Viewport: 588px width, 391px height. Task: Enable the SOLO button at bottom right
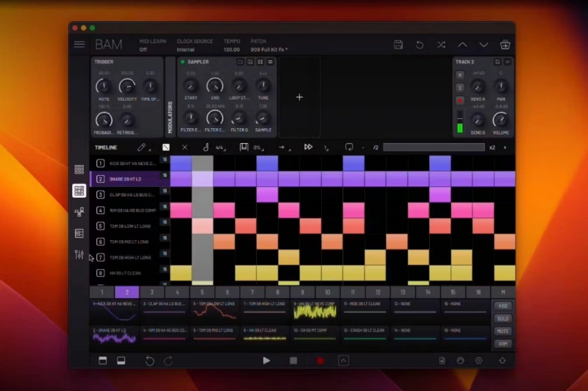coord(502,319)
